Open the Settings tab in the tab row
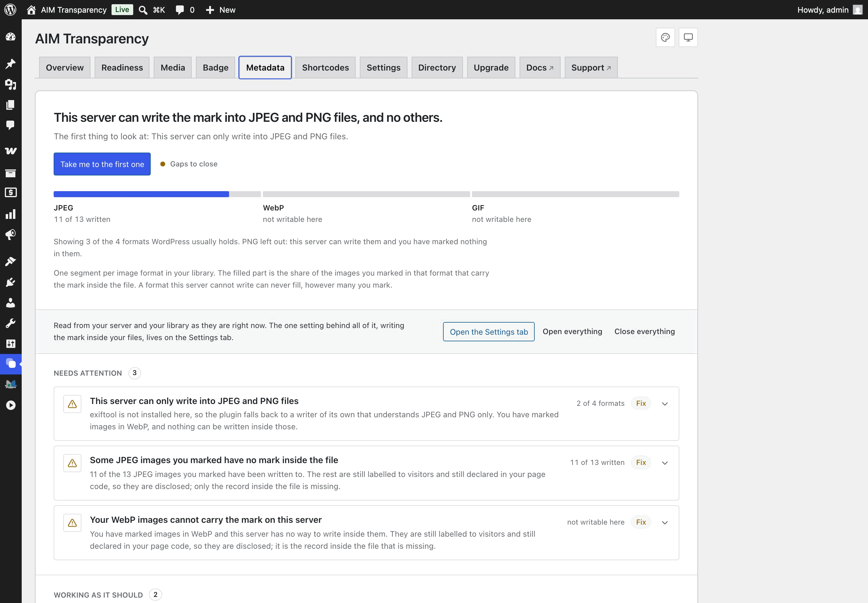The width and height of the screenshot is (868, 603). 383,68
